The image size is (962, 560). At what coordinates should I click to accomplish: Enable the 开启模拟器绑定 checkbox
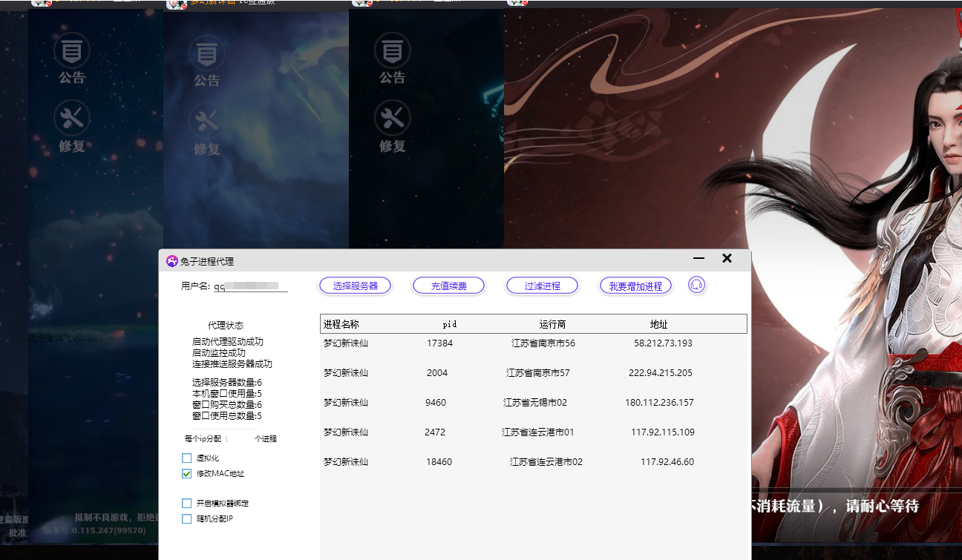[x=187, y=504]
